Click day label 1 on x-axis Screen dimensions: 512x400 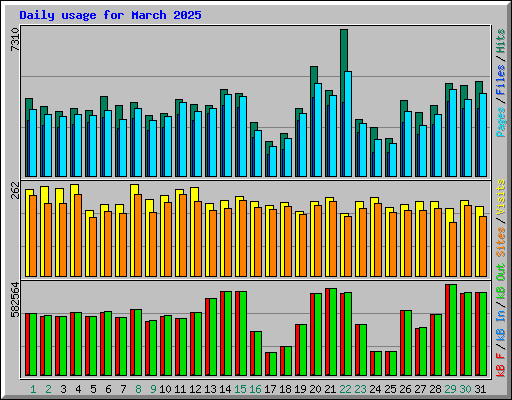click(33, 389)
